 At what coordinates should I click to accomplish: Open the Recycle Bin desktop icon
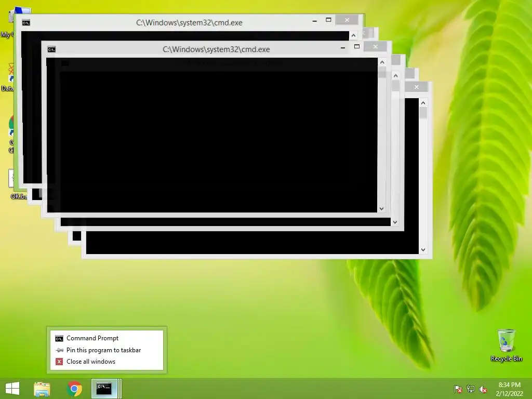tap(506, 345)
